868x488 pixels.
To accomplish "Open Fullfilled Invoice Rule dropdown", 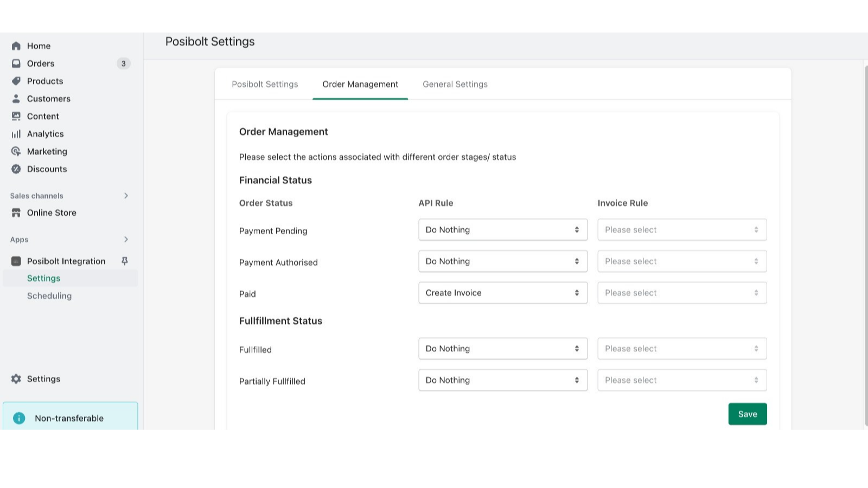I will pos(682,349).
